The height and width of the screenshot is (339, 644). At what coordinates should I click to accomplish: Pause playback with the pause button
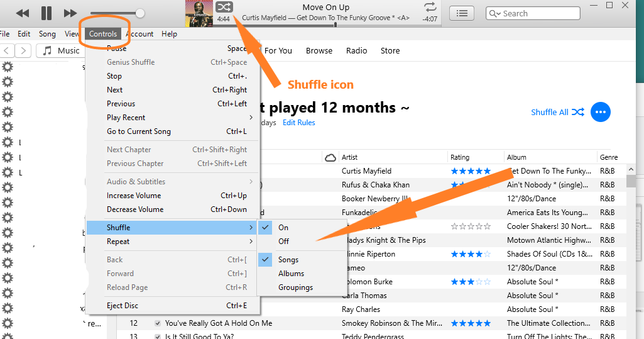[x=46, y=14]
